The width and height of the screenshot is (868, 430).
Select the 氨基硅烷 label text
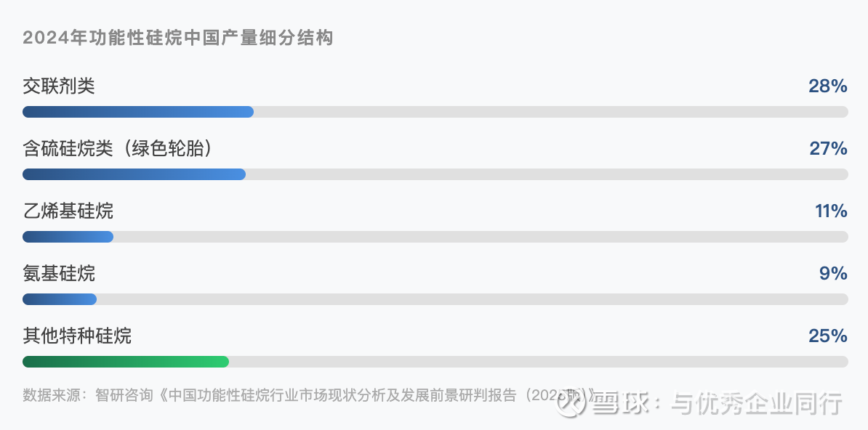pyautogui.click(x=59, y=274)
